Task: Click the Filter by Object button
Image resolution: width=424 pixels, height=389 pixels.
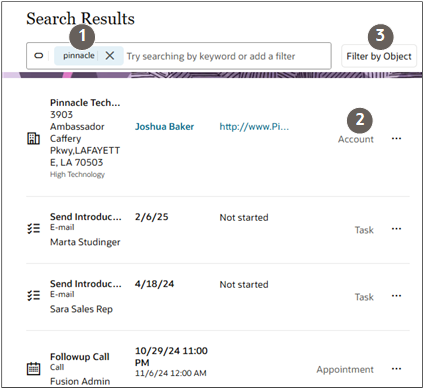Action: tap(379, 56)
